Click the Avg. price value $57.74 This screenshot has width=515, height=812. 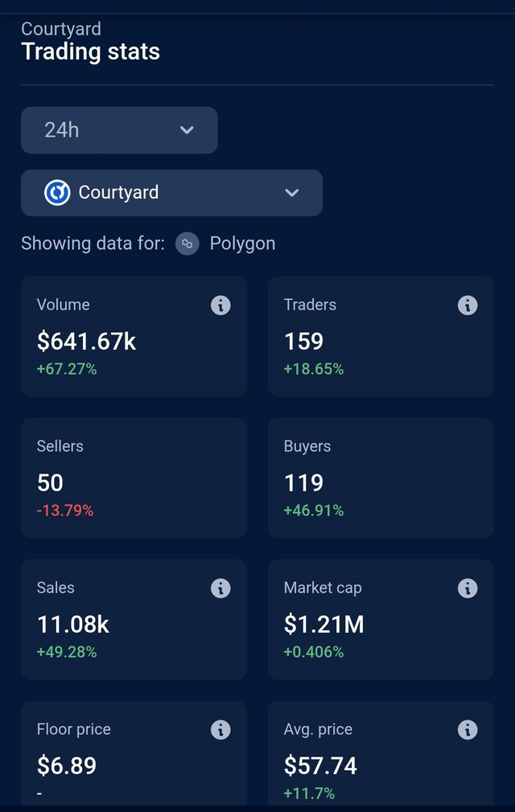320,765
